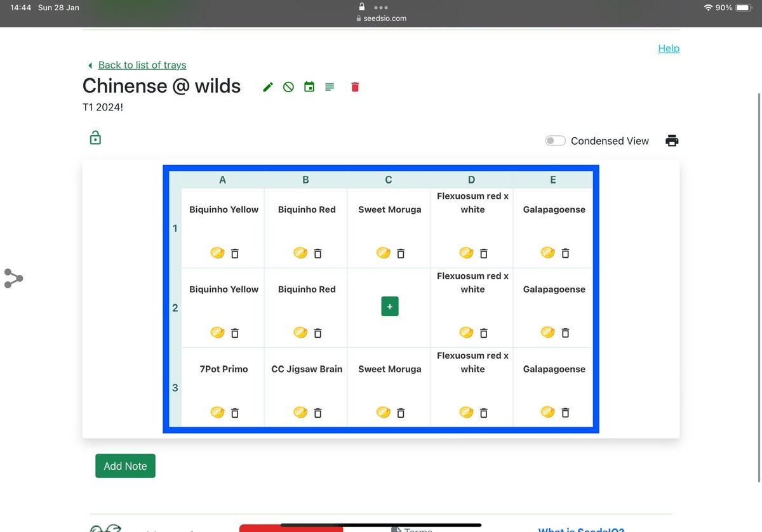This screenshot has width=762, height=532.
Task: Open the tray notes lines icon
Action: pos(330,87)
